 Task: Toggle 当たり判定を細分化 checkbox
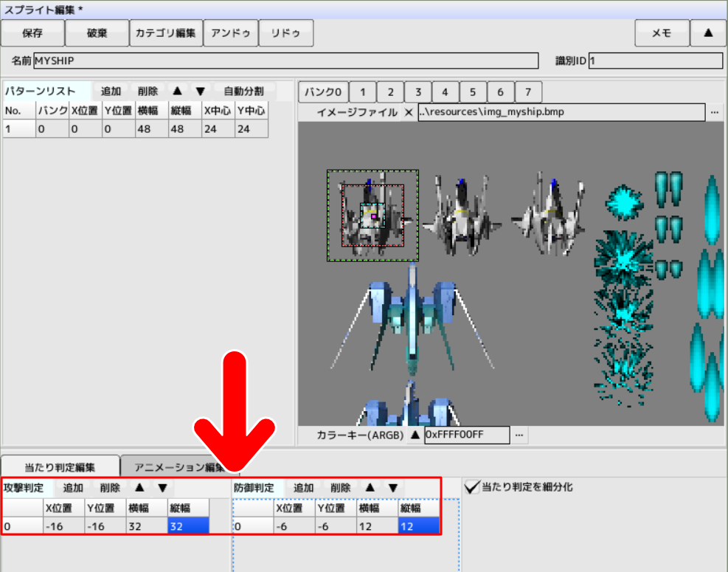pyautogui.click(x=472, y=487)
